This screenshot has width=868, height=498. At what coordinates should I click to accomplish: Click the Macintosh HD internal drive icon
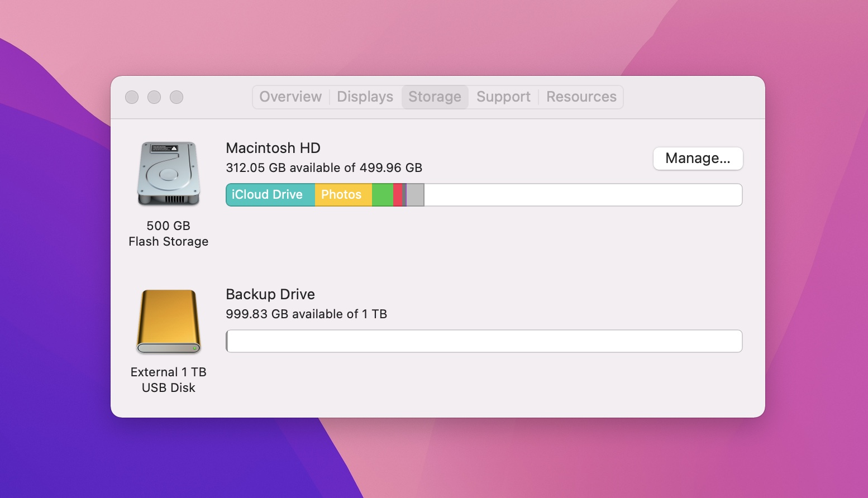169,173
